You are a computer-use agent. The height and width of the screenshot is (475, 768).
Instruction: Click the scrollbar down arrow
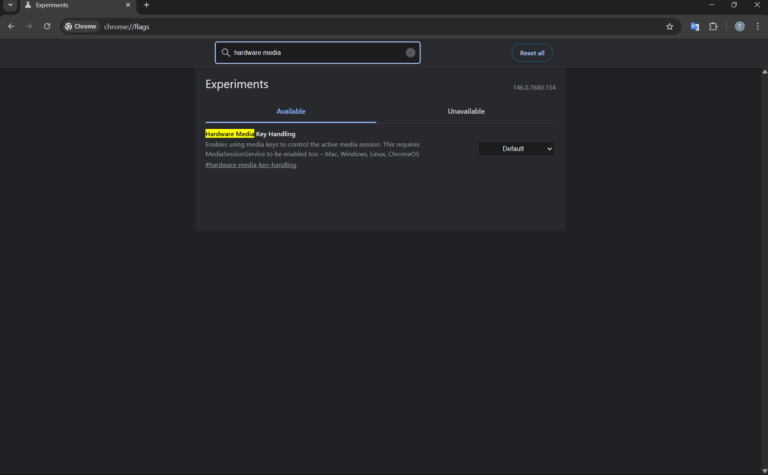click(x=765, y=471)
